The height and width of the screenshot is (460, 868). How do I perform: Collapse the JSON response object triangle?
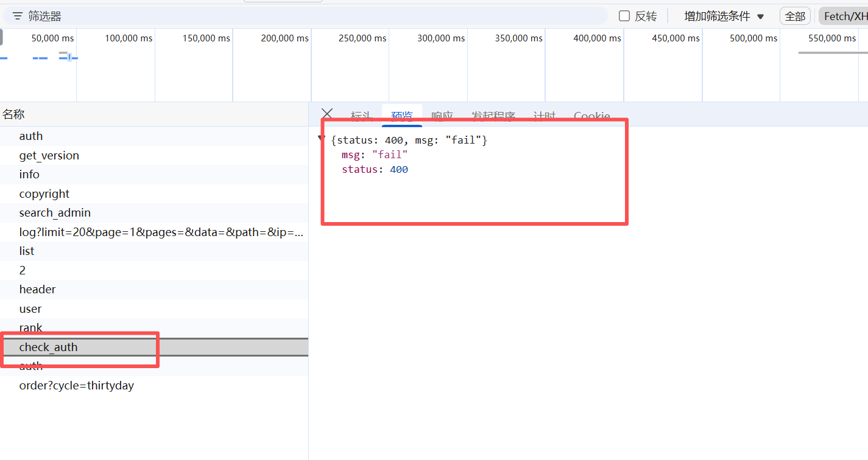321,139
